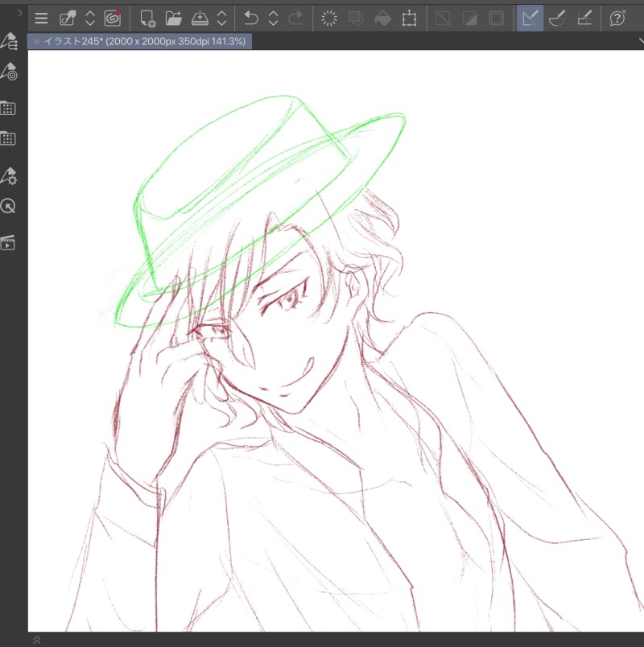
Task: Close the イラスト245 tab via its dot
Action: pyautogui.click(x=36, y=41)
